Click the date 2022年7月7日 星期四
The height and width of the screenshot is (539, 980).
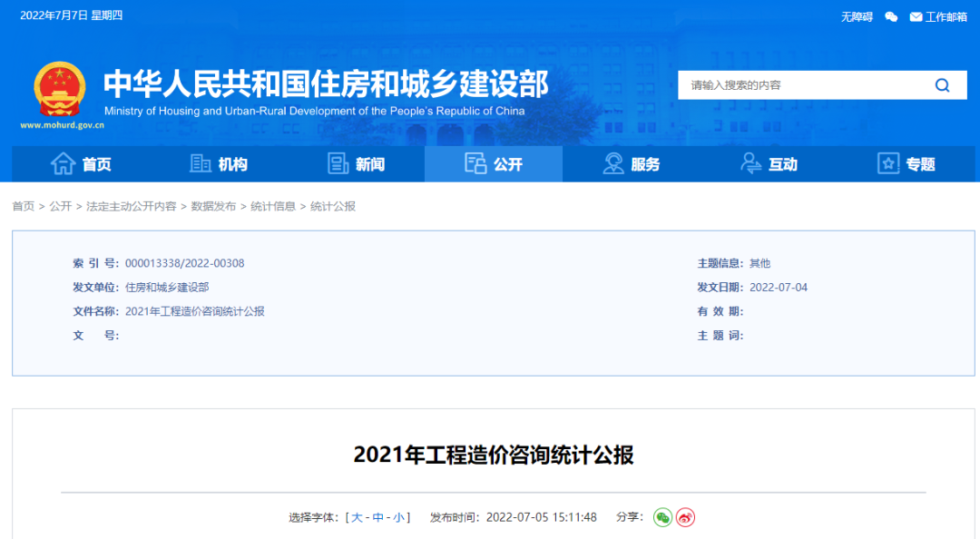(72, 15)
